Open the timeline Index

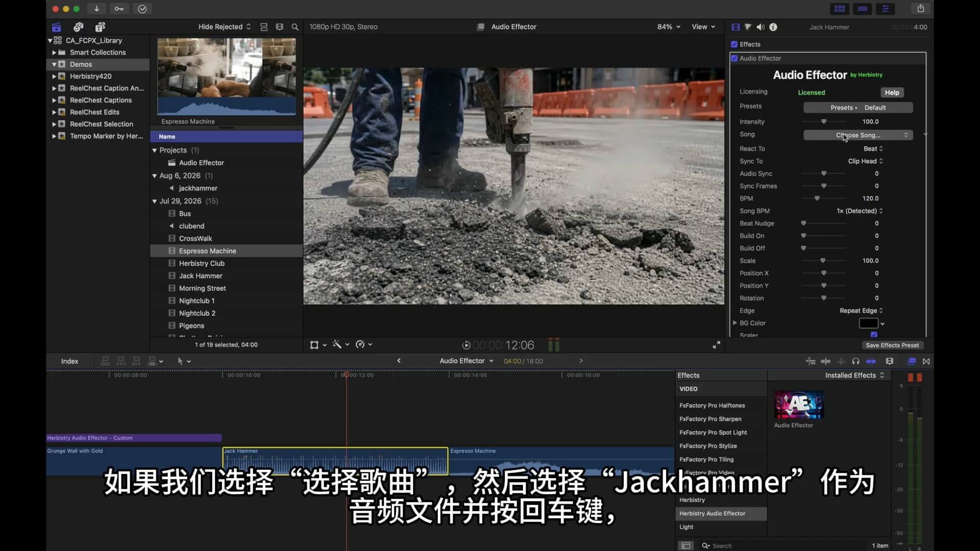point(69,361)
